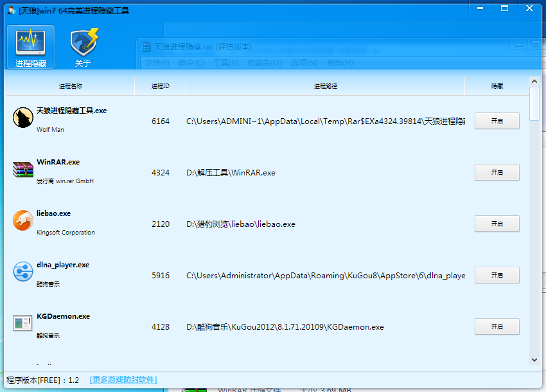
Task: Click the 隐藏 column header
Action: click(x=497, y=85)
